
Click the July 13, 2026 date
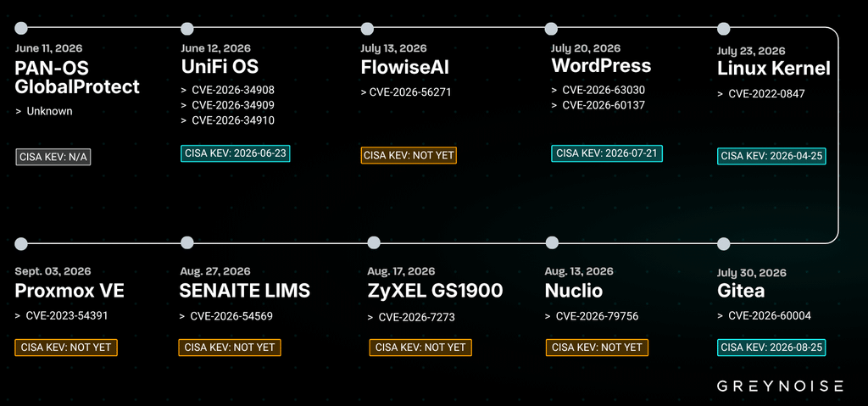tap(393, 48)
